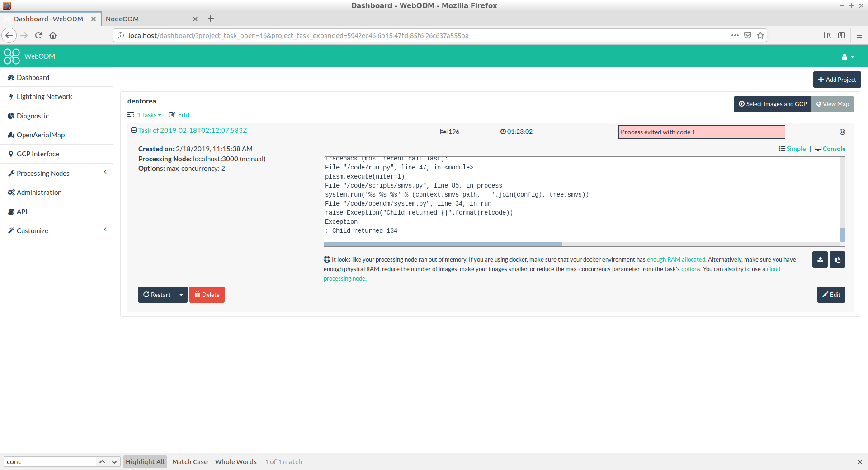Toggle Highlight All in the find bar
Screen dimensions: 868x470
(x=145, y=461)
